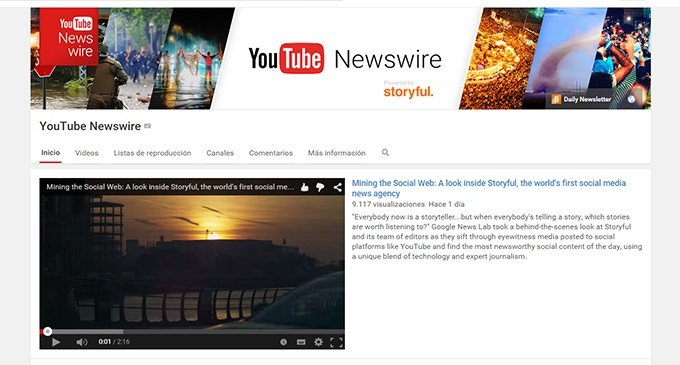Viewport: 680px width, 365px height.
Task: Click the video progress scrubber handle
Action: pos(48,332)
